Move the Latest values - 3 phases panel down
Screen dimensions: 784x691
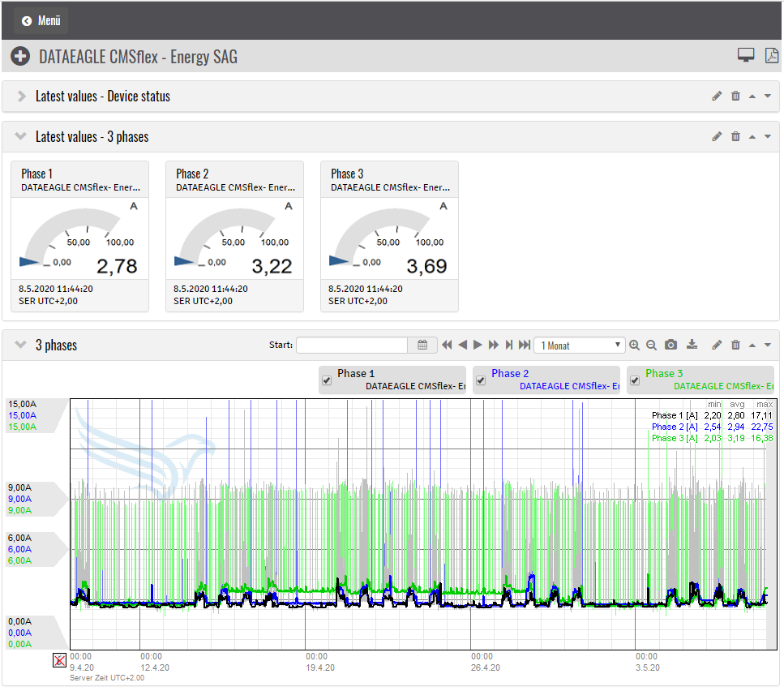(x=768, y=136)
